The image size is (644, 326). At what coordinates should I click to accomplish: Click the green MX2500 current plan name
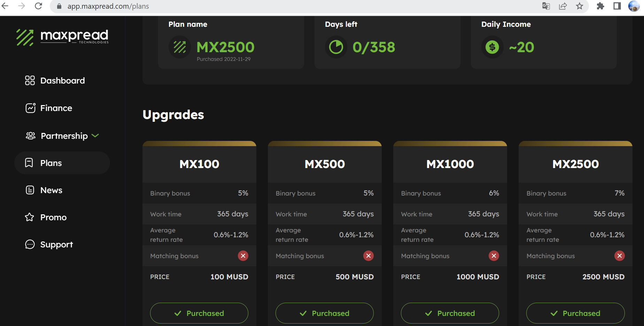(x=225, y=47)
